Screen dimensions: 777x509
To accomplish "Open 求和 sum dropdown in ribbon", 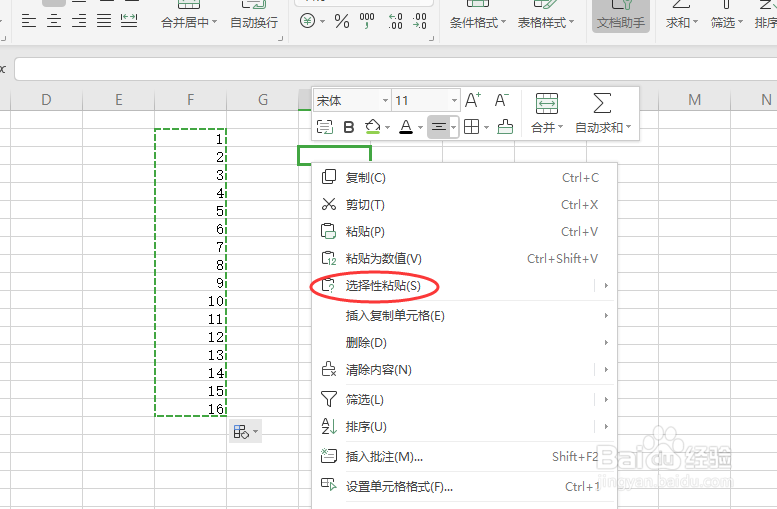I will click(682, 22).
